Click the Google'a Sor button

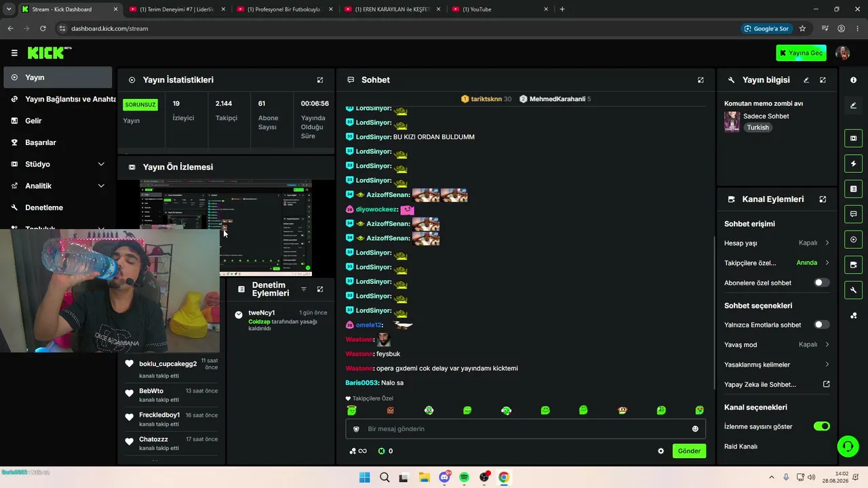pos(766,28)
